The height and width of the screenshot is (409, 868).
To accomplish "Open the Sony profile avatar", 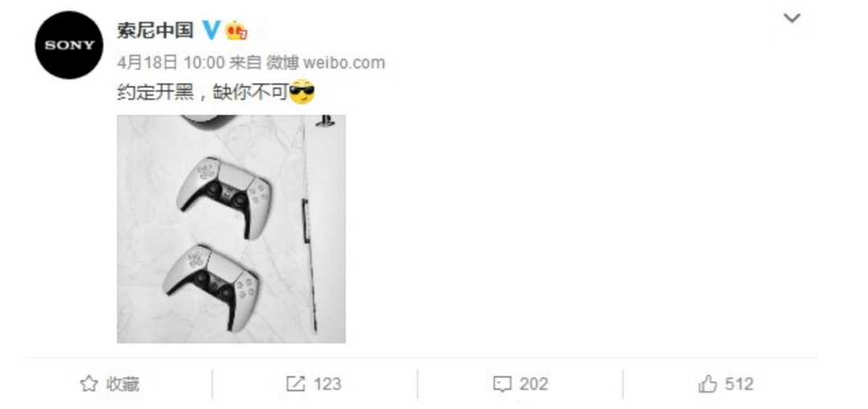I will (69, 45).
